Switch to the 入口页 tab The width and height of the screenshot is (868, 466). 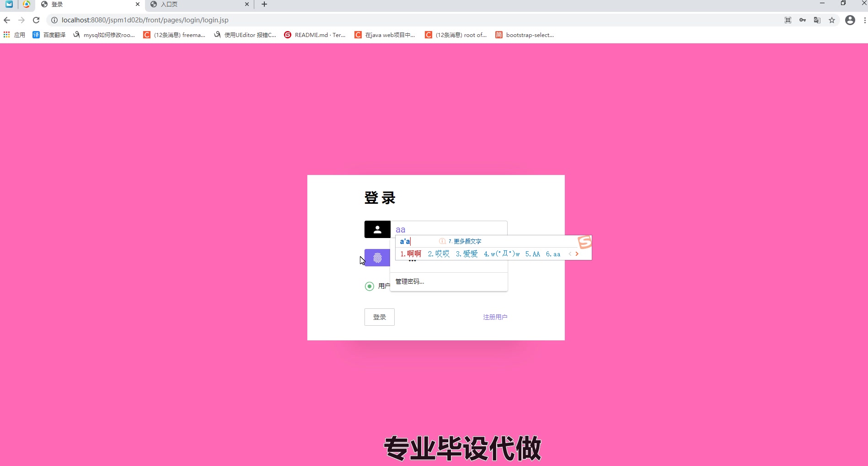click(x=200, y=5)
